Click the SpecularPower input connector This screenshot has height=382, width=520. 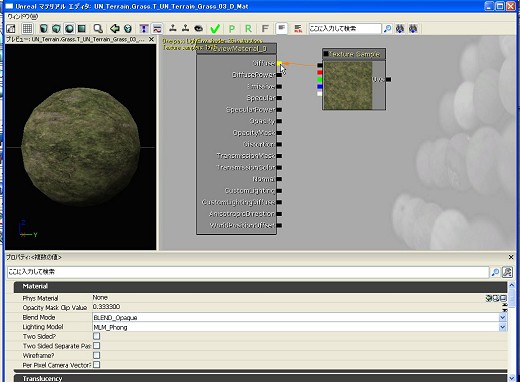pyautogui.click(x=279, y=110)
